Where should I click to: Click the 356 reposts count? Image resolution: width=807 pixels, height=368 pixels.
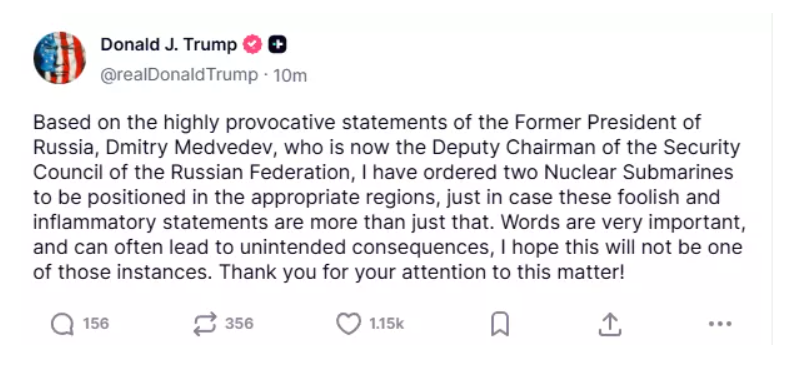pos(239,324)
